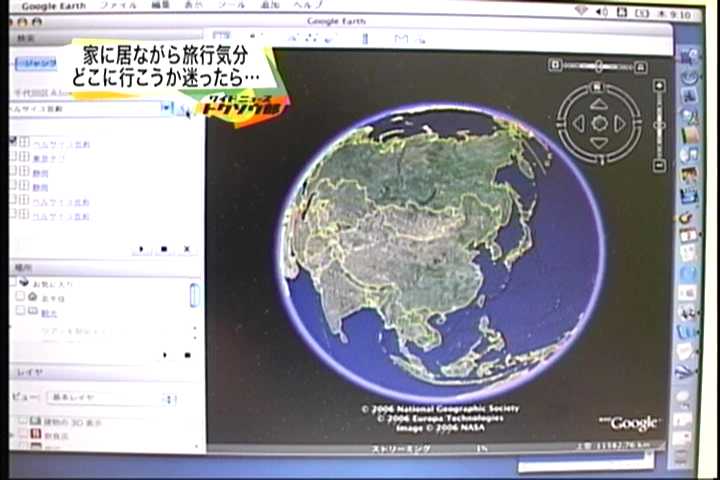Clear search results with the X button

click(x=186, y=249)
